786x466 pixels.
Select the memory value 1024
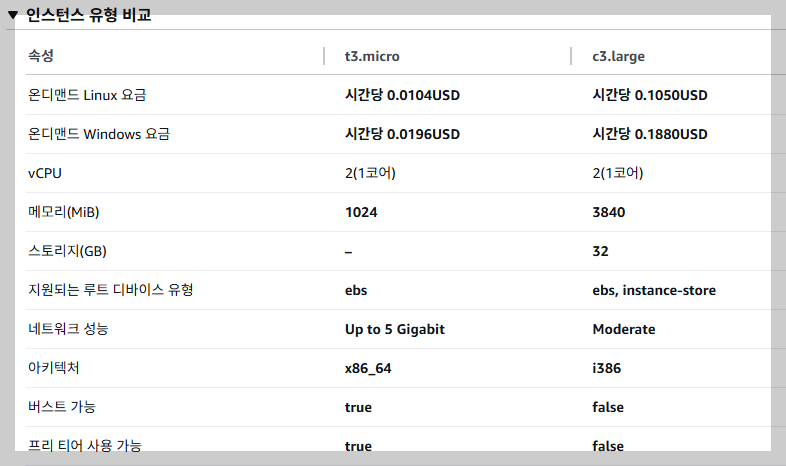pos(361,212)
